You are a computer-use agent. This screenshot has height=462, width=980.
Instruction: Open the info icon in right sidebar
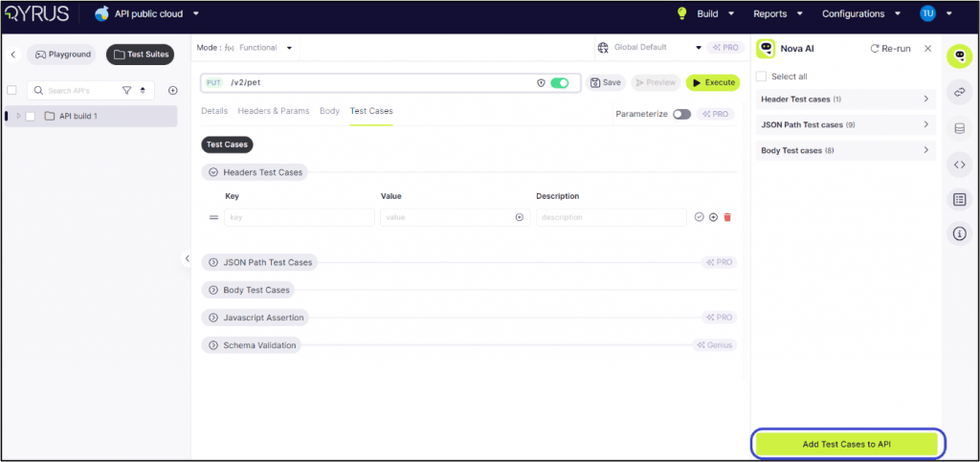[x=959, y=233]
